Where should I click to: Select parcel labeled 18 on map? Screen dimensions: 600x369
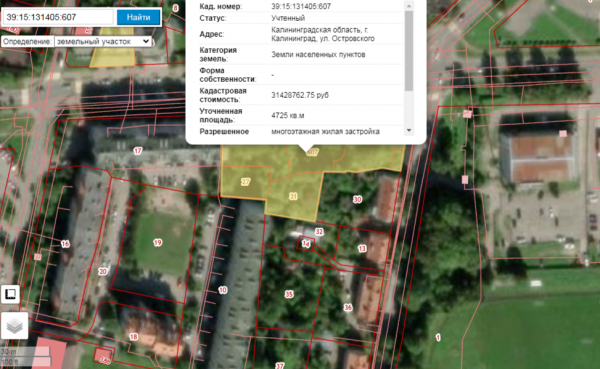[x=133, y=336]
